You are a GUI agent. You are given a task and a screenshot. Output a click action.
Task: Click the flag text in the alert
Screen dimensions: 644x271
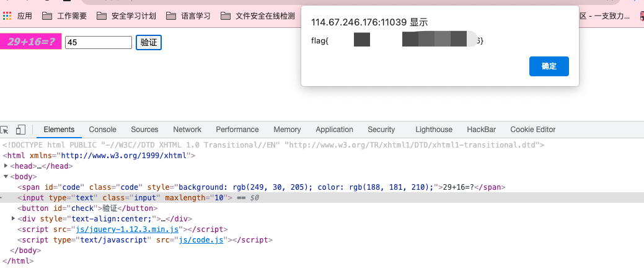397,41
